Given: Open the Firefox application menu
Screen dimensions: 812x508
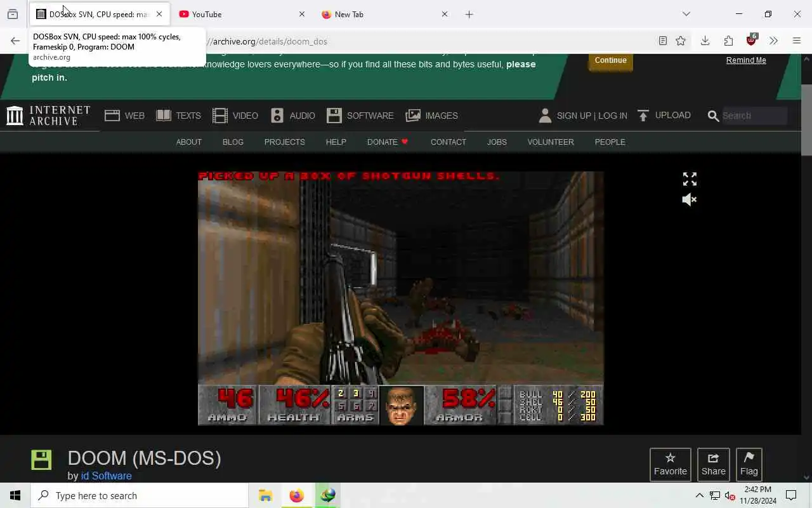Looking at the screenshot, I should [x=797, y=41].
